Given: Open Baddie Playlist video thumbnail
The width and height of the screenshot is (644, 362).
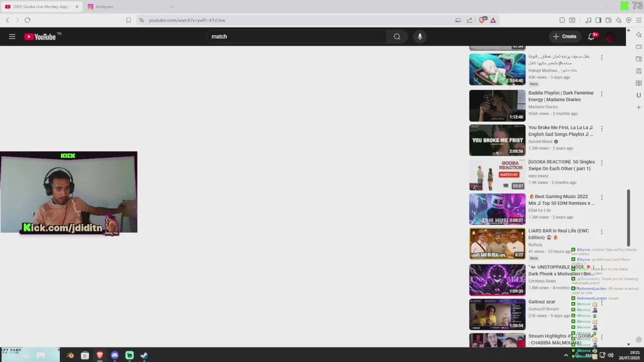Looking at the screenshot, I should pos(497,106).
